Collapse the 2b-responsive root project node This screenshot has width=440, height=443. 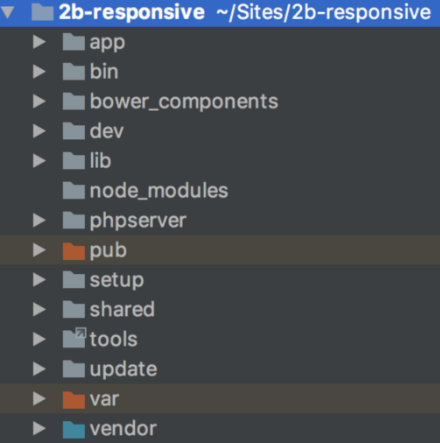tap(7, 13)
